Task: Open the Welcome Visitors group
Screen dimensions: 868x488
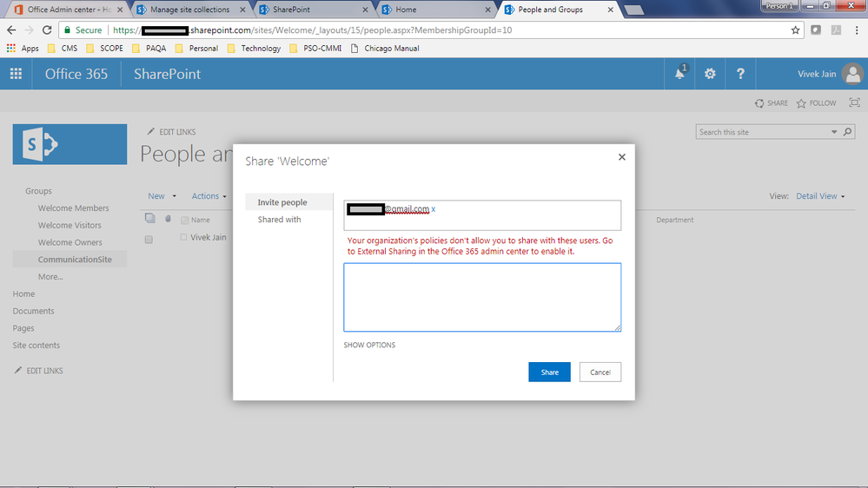Action: [70, 225]
